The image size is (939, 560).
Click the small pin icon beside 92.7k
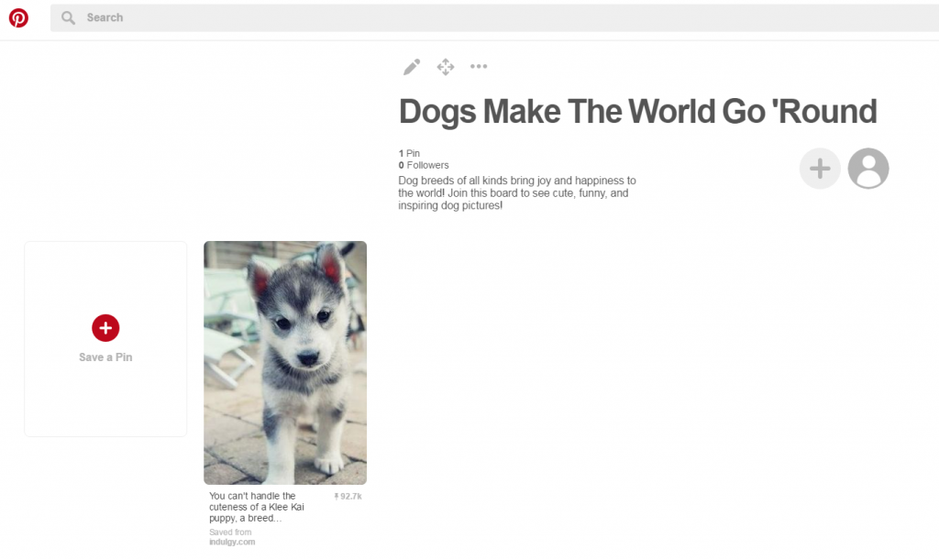click(337, 497)
